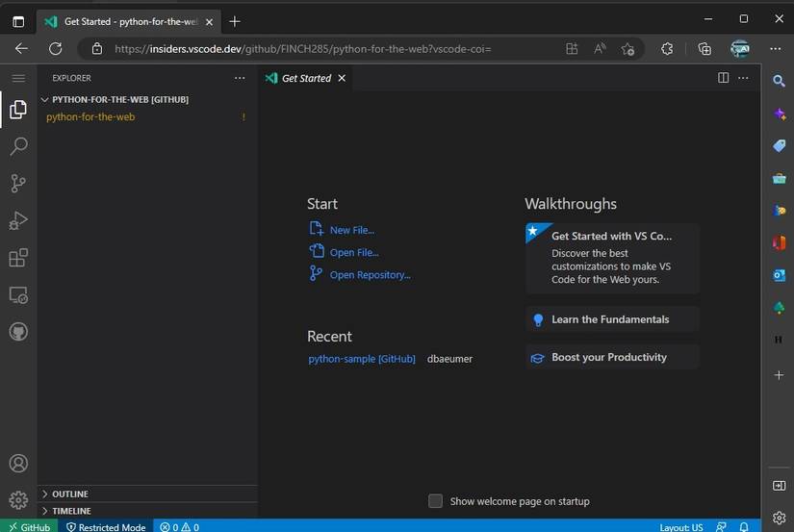The image size is (794, 532).
Task: Open Get Started with VS Code walkthrough
Action: click(612, 258)
